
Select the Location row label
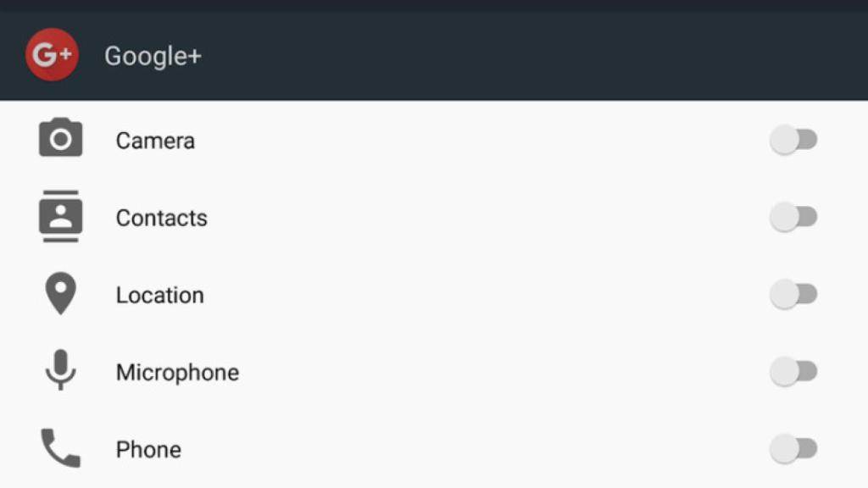coord(159,295)
